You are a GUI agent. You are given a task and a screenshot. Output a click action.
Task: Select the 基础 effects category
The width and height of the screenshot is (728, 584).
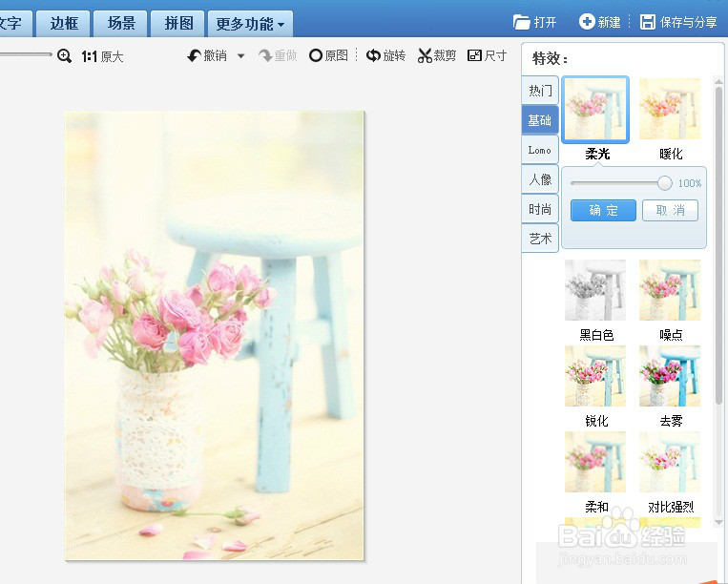point(540,120)
